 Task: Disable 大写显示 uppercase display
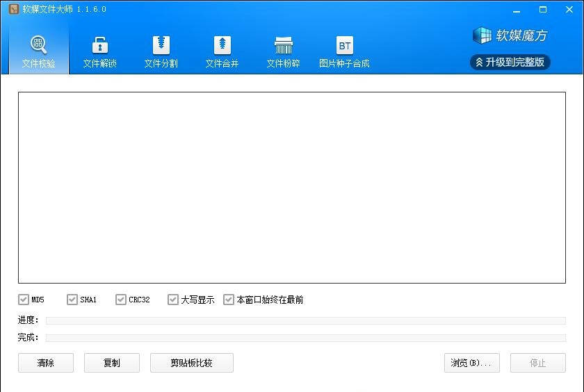coord(173,300)
